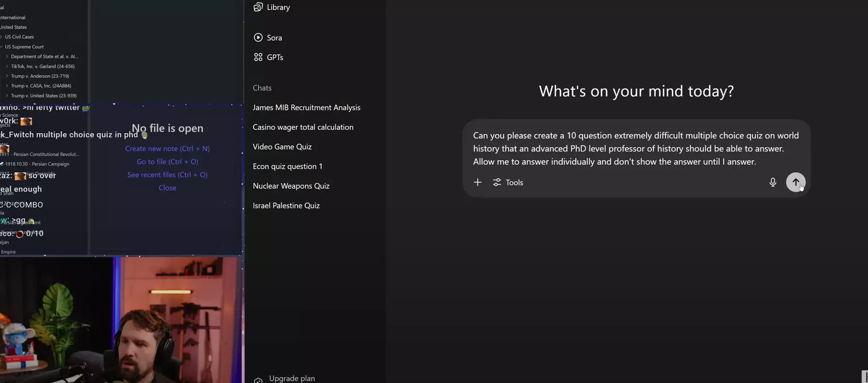
Task: Open the James MIB Recruitment Analysis chat
Action: point(307,107)
